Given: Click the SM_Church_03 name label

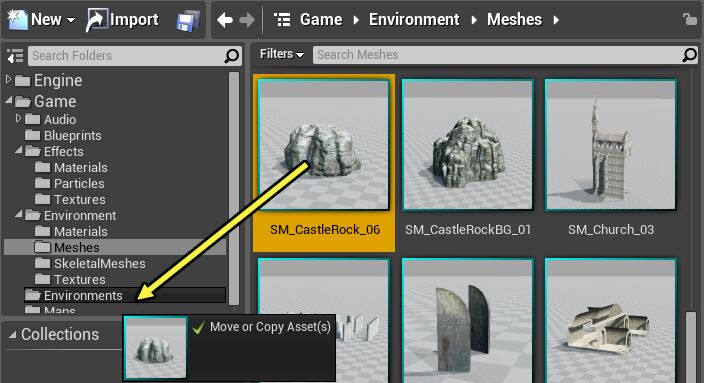Looking at the screenshot, I should (x=611, y=229).
